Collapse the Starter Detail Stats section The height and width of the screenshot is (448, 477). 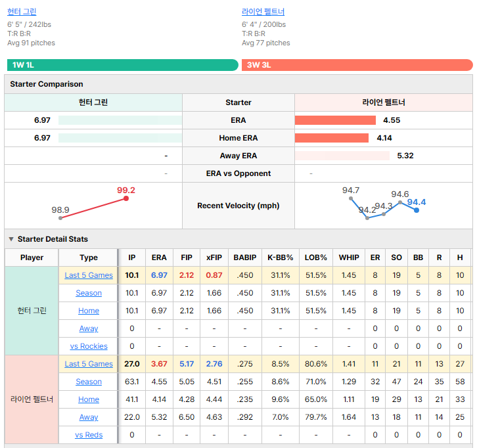(x=11, y=239)
